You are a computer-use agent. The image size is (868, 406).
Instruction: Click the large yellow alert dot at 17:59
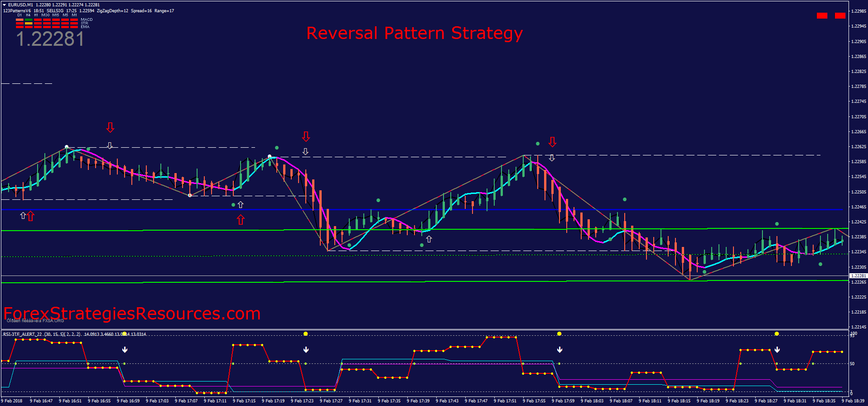[559, 334]
